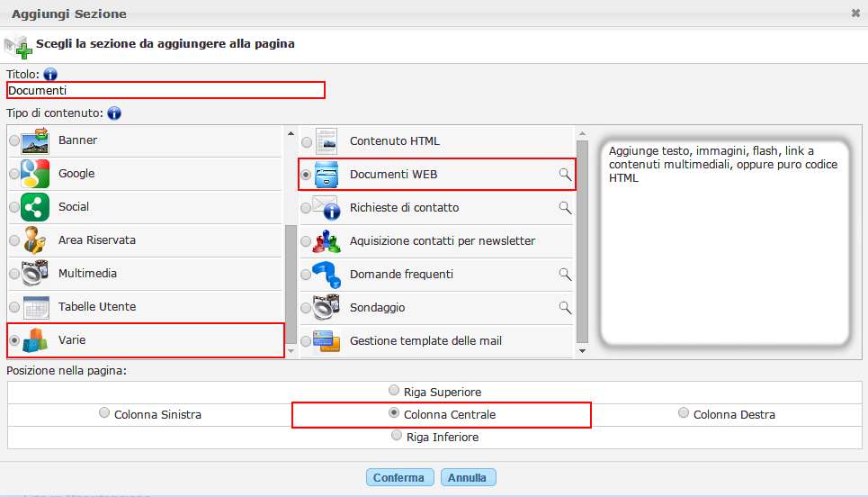Image resolution: width=868 pixels, height=497 pixels.
Task: Choose Riga Superiore position
Action: tap(394, 391)
